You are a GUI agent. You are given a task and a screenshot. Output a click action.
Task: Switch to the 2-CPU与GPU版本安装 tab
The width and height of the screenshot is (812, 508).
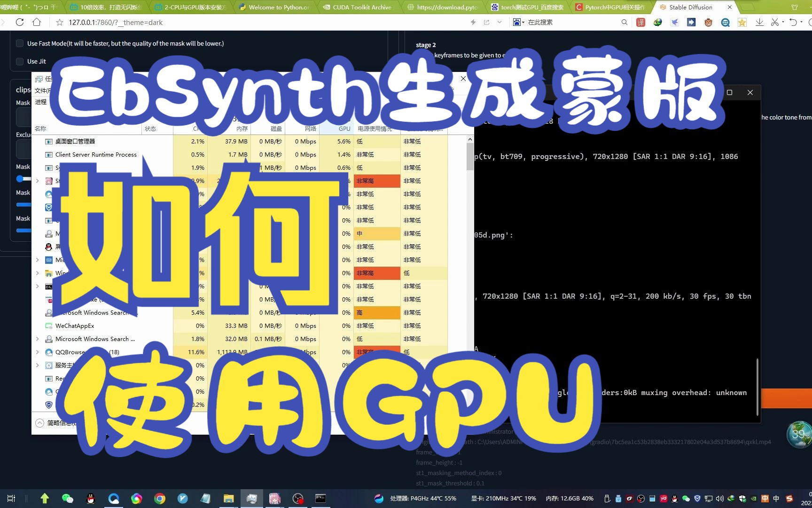pyautogui.click(x=190, y=7)
